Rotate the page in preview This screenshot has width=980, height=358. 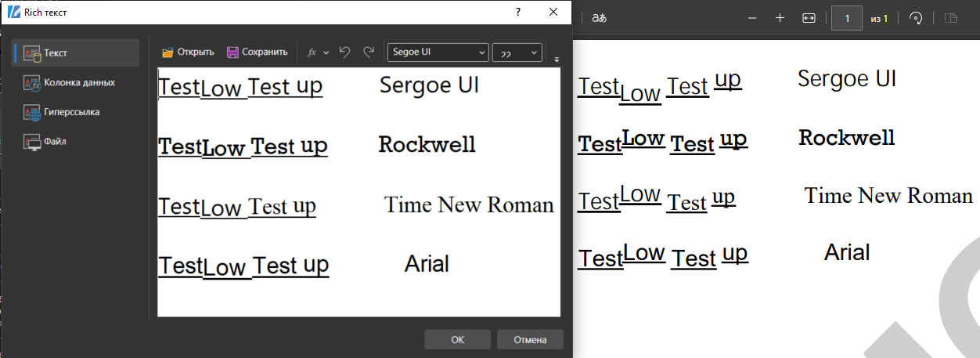pos(915,18)
